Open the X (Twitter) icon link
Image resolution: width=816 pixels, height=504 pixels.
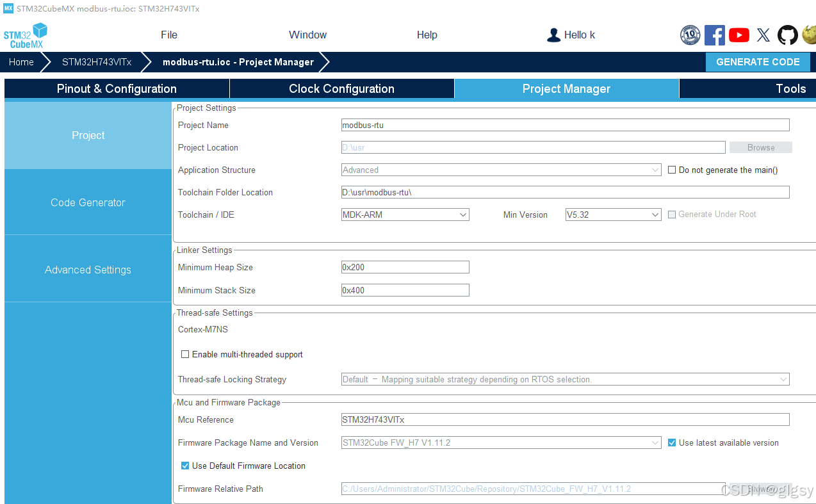[763, 35]
